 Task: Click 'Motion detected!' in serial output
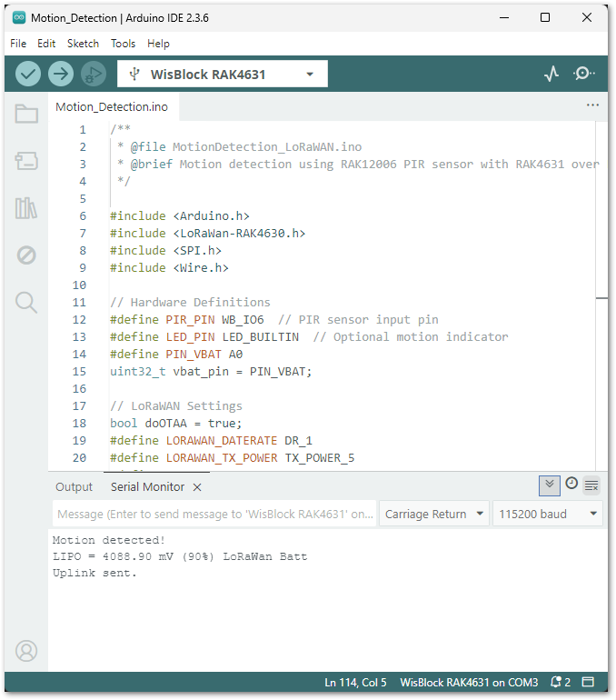coord(109,540)
